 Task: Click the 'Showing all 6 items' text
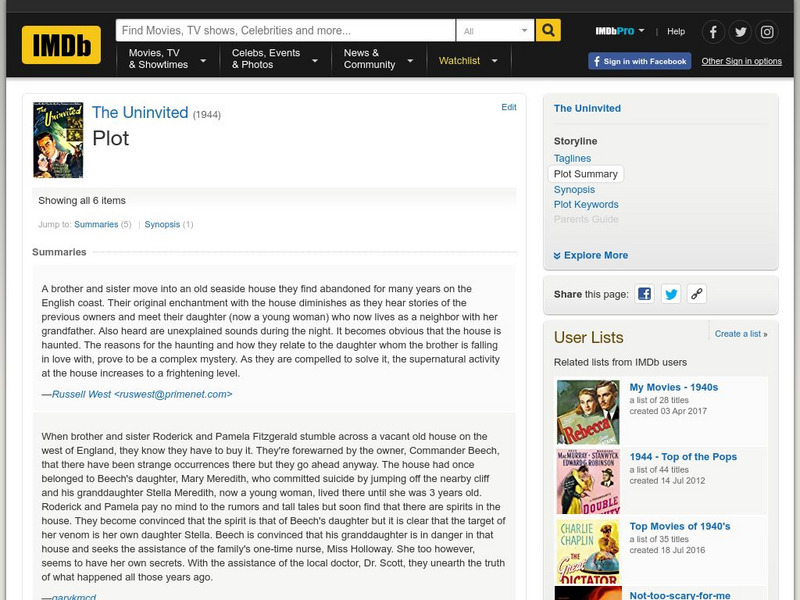pyautogui.click(x=82, y=201)
